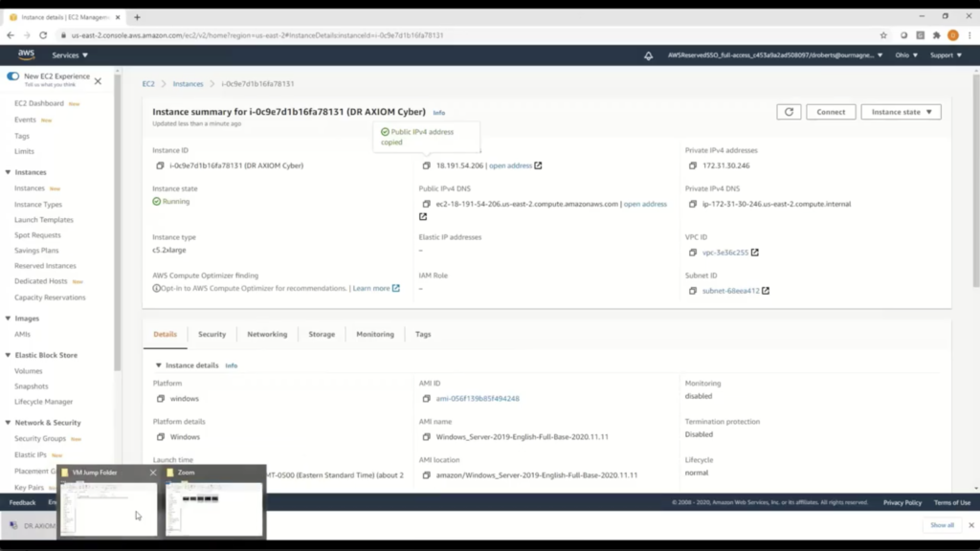Close the New EC2 Experience banner
980x551 pixels.
(99, 81)
